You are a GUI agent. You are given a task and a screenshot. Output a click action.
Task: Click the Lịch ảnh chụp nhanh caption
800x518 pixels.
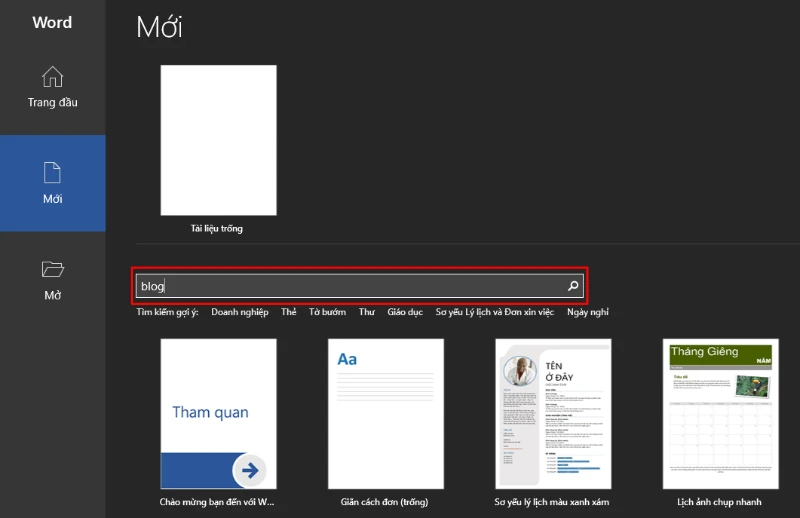point(719,502)
